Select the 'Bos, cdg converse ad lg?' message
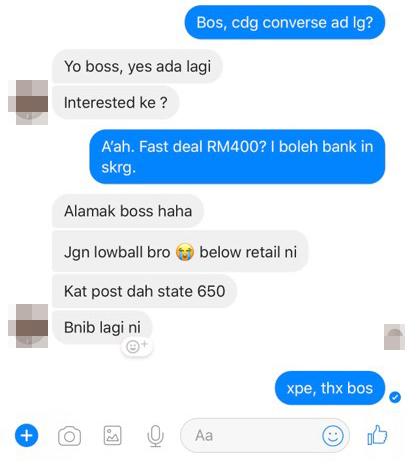Image resolution: width=405 pixels, height=461 pixels. click(285, 22)
